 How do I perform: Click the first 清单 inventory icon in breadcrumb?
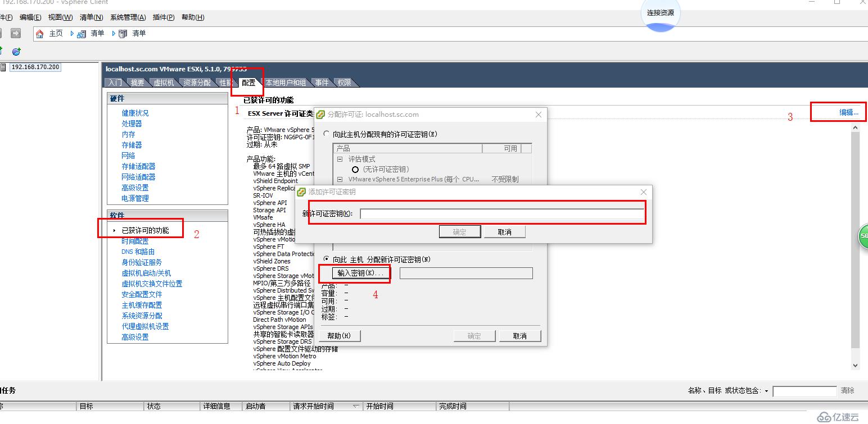(x=82, y=34)
